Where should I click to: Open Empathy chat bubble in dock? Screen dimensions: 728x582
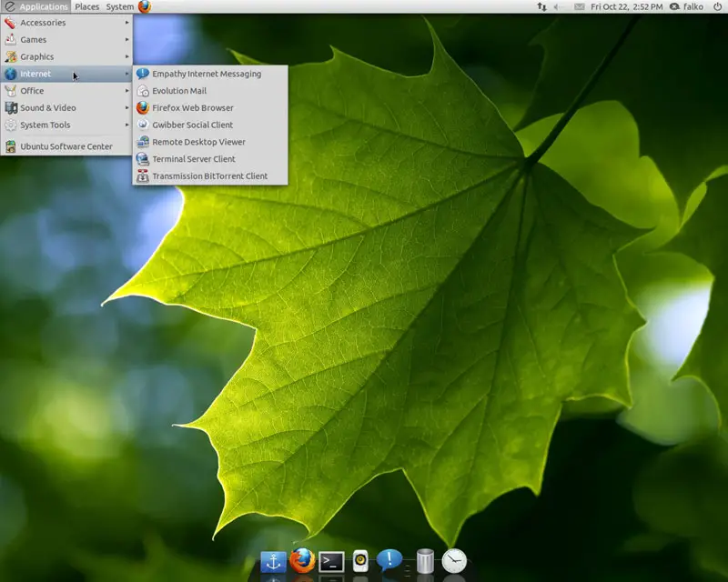click(389, 560)
